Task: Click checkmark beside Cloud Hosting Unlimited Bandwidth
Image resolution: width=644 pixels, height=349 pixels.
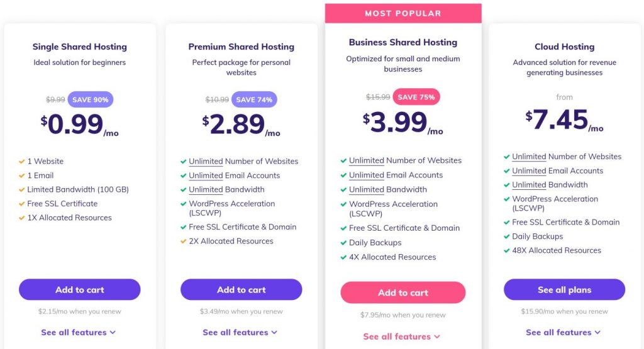Action: pos(507,185)
